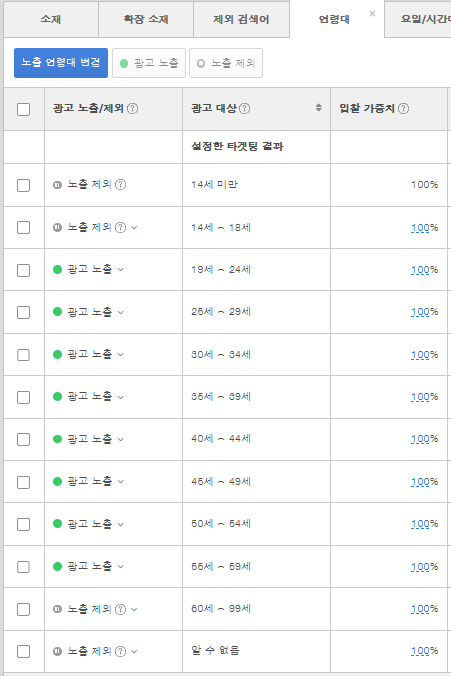The image size is (451, 676).
Task: Switch to the 소재 tab
Action: pyautogui.click(x=51, y=19)
